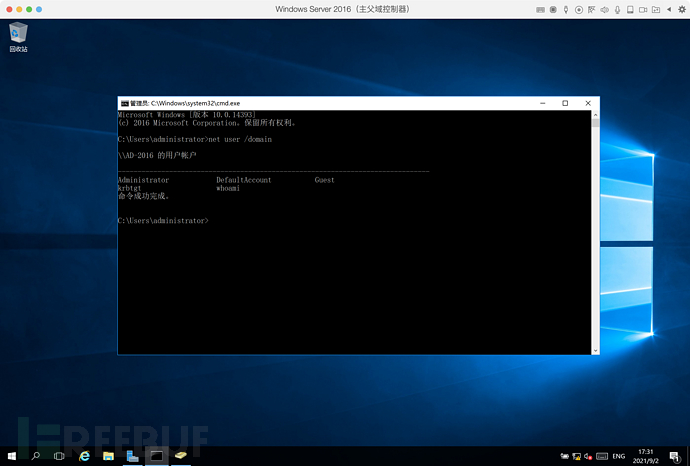The height and width of the screenshot is (466, 690).
Task: Click the VM shared folder icon
Action: click(656, 10)
